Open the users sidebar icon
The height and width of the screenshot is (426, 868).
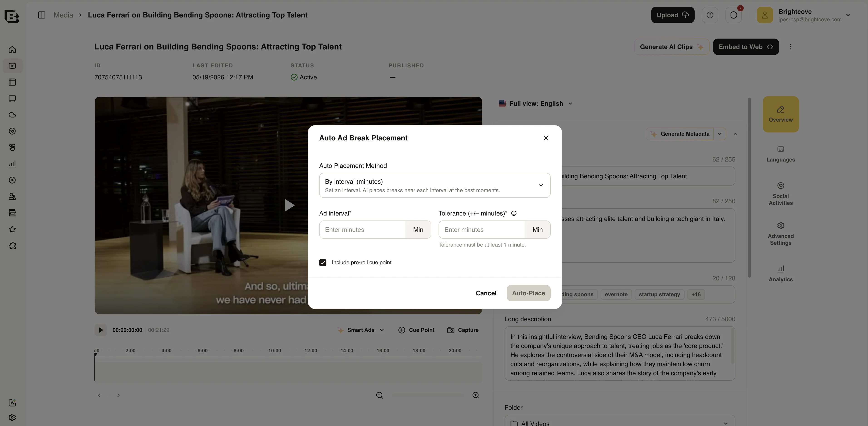[x=12, y=197]
